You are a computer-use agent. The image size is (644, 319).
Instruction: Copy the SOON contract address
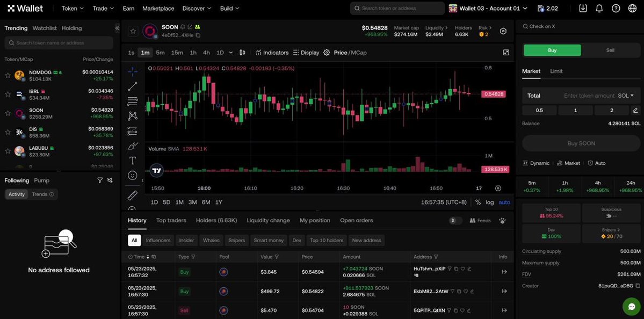(198, 35)
